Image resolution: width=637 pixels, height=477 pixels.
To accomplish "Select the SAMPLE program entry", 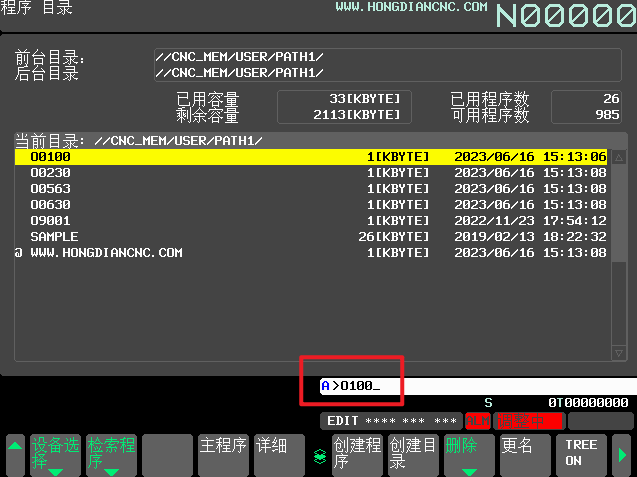I will click(54, 237).
